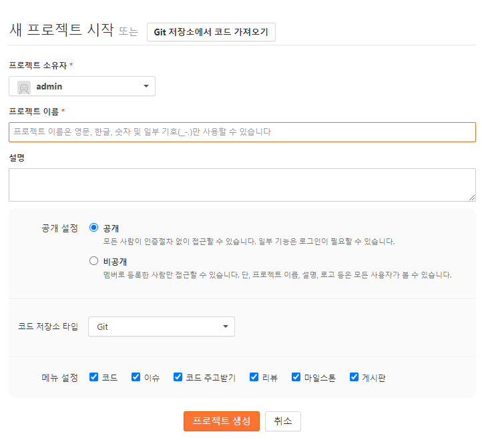The image size is (482, 448).
Task: Click the 새 프로젝트 시작 heading
Action: 61,30
